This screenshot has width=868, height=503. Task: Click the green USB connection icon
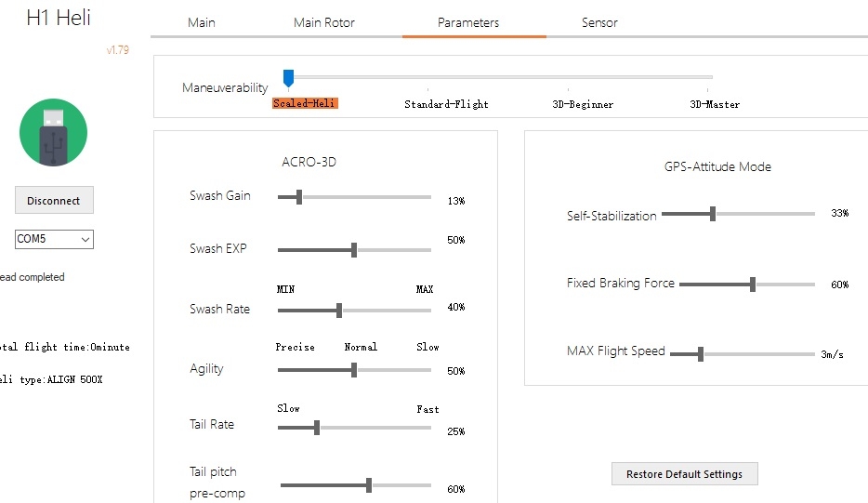pos(53,132)
